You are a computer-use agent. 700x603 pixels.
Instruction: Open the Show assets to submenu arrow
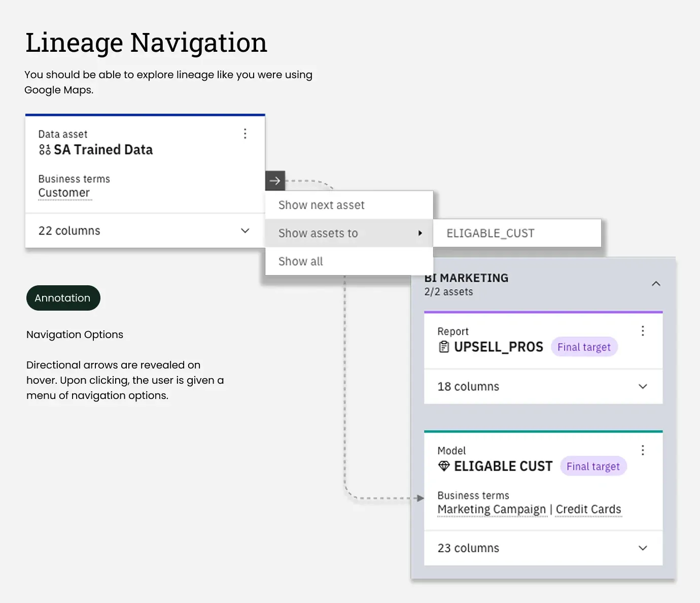coord(420,233)
